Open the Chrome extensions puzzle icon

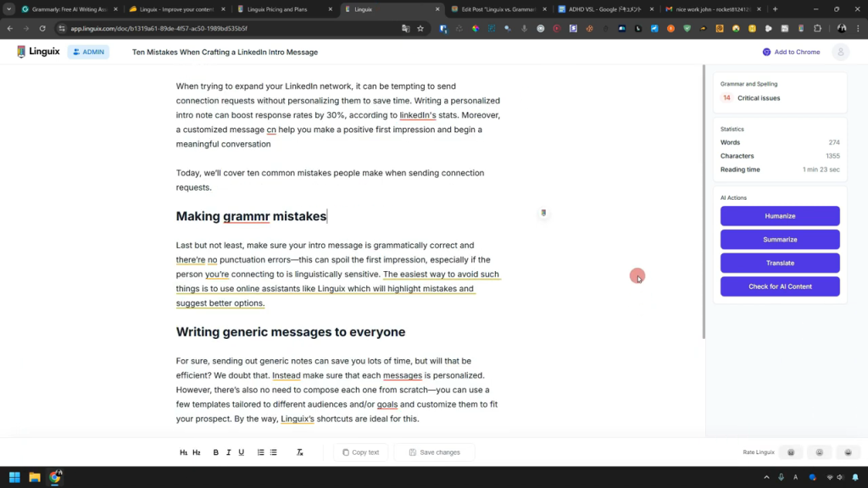tap(818, 28)
